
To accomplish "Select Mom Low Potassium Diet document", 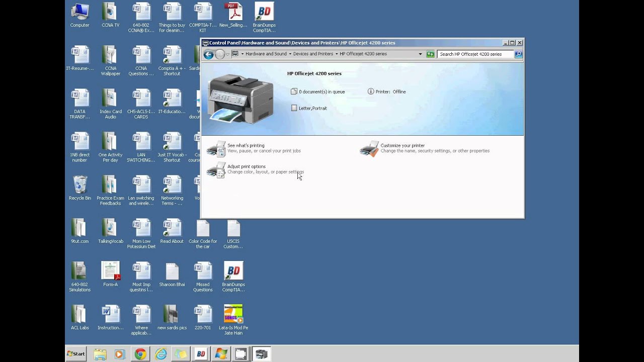I will pos(141,234).
